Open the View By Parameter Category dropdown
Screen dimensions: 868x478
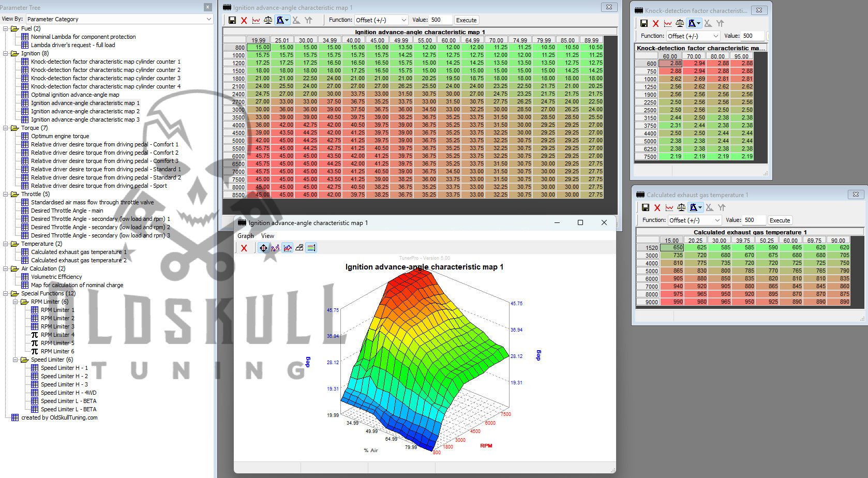point(119,19)
